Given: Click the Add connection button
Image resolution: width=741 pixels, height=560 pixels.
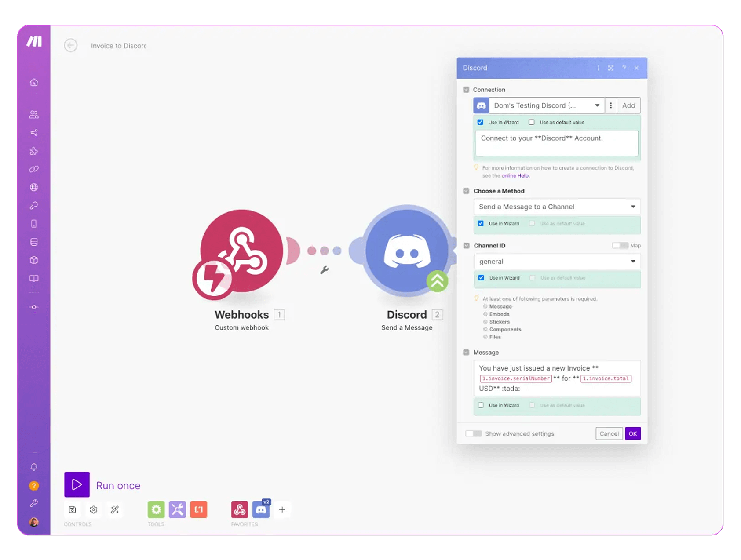Looking at the screenshot, I should click(x=628, y=105).
